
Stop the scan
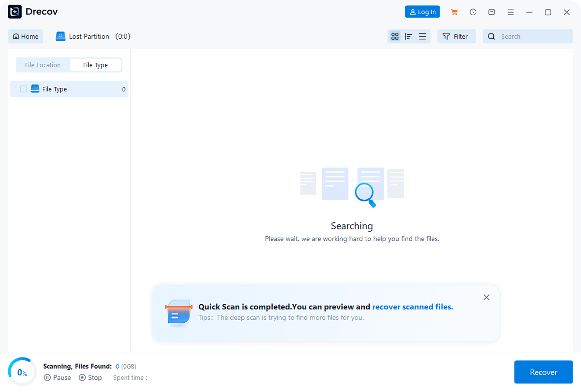[x=90, y=377]
